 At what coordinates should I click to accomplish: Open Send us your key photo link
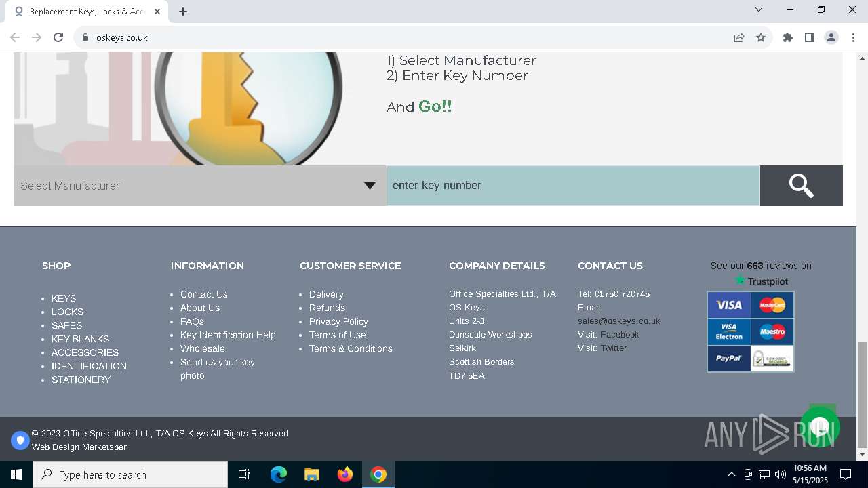(x=218, y=369)
